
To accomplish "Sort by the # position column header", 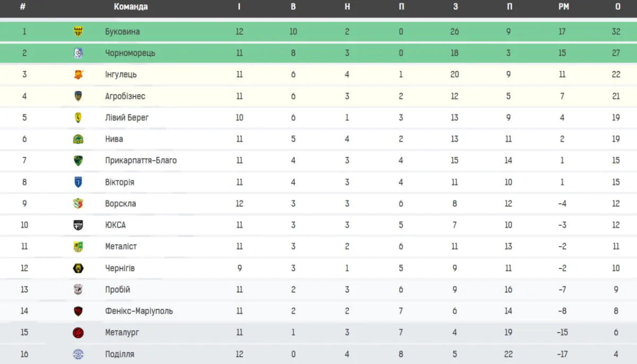I will [x=23, y=7].
